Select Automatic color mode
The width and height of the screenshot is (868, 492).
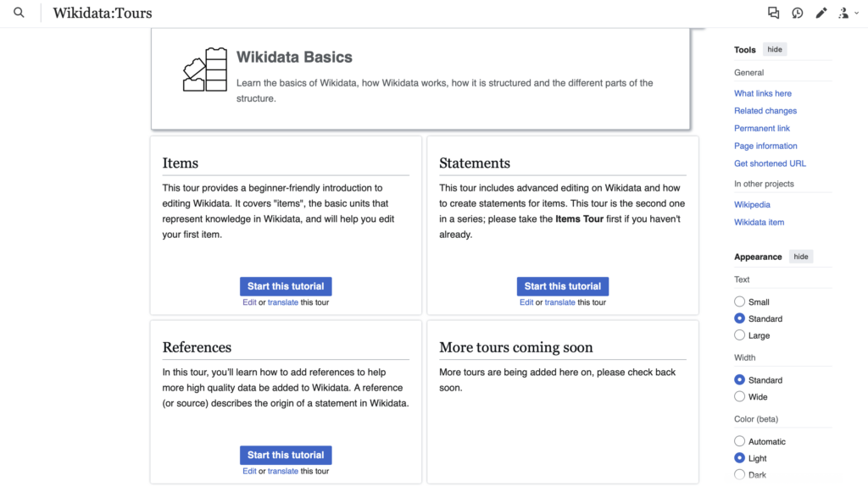739,441
